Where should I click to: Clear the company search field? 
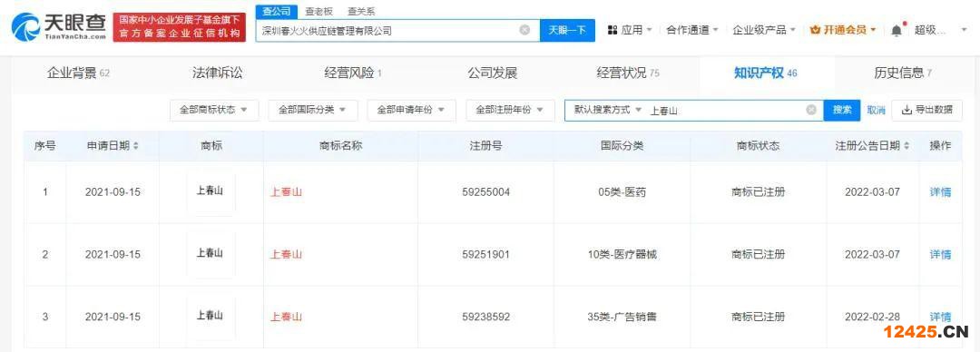tap(525, 29)
